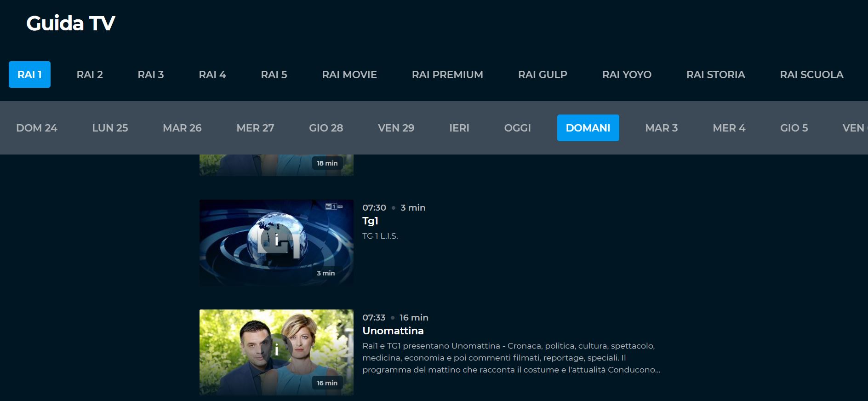View yesterday's schedule via IERI
This screenshot has width=868, height=401.
(x=459, y=128)
